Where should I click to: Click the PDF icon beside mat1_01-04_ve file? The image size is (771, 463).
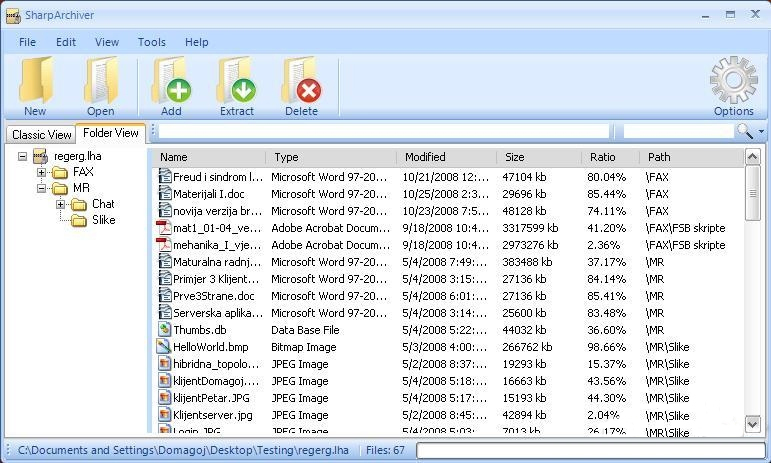pos(164,228)
